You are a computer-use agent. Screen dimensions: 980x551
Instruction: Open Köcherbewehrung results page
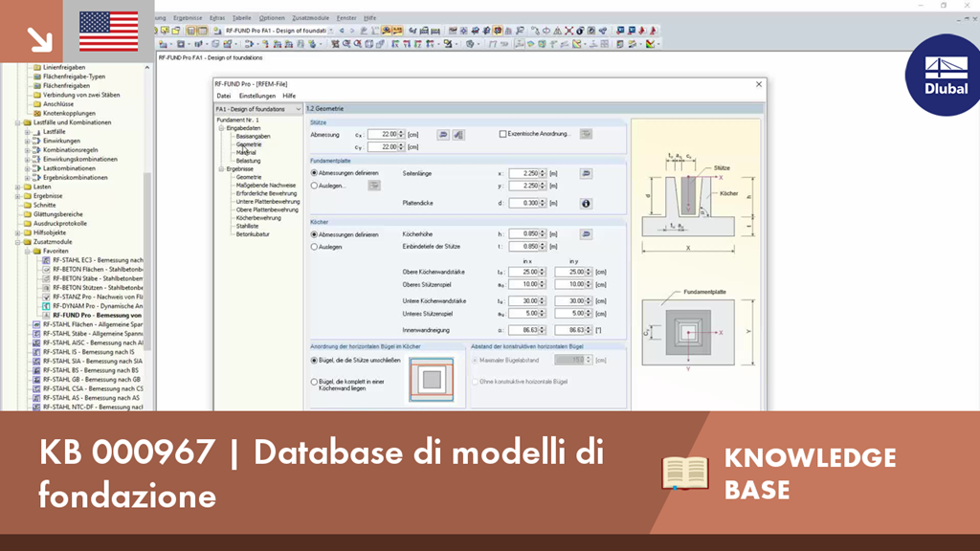pos(258,218)
